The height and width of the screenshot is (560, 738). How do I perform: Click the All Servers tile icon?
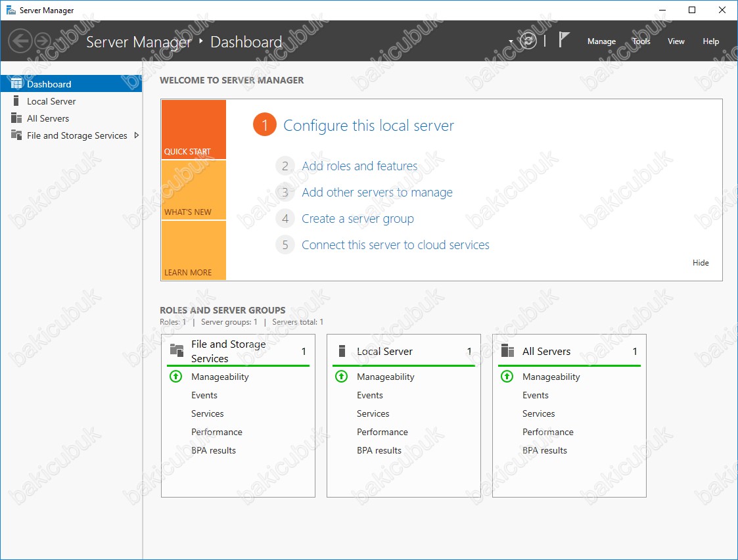tap(507, 351)
